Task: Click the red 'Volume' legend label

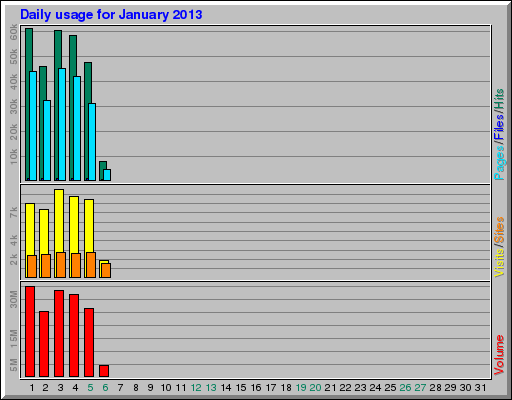Action: tap(499, 355)
